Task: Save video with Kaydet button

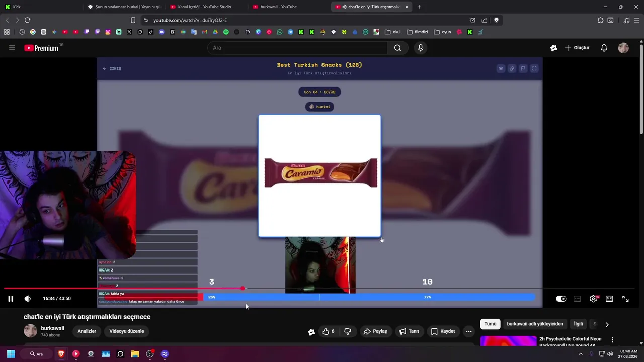Action: pos(443,331)
